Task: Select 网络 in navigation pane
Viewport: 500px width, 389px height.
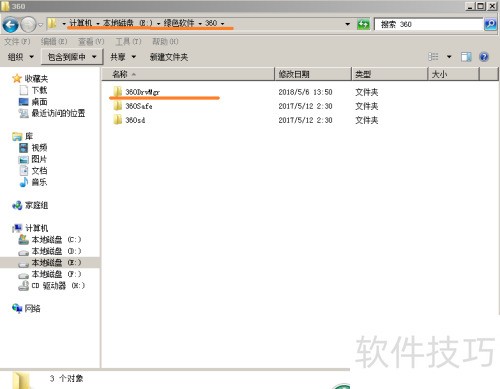Action: 33,308
